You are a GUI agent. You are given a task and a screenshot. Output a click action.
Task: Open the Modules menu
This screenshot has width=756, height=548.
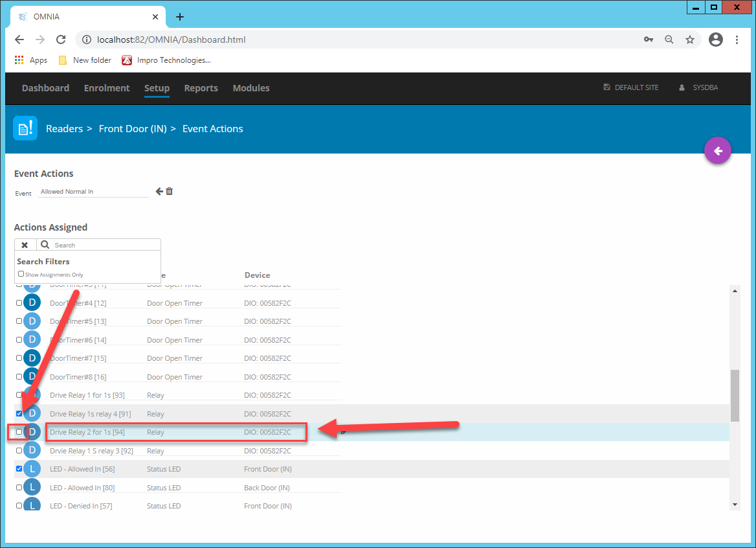(251, 88)
